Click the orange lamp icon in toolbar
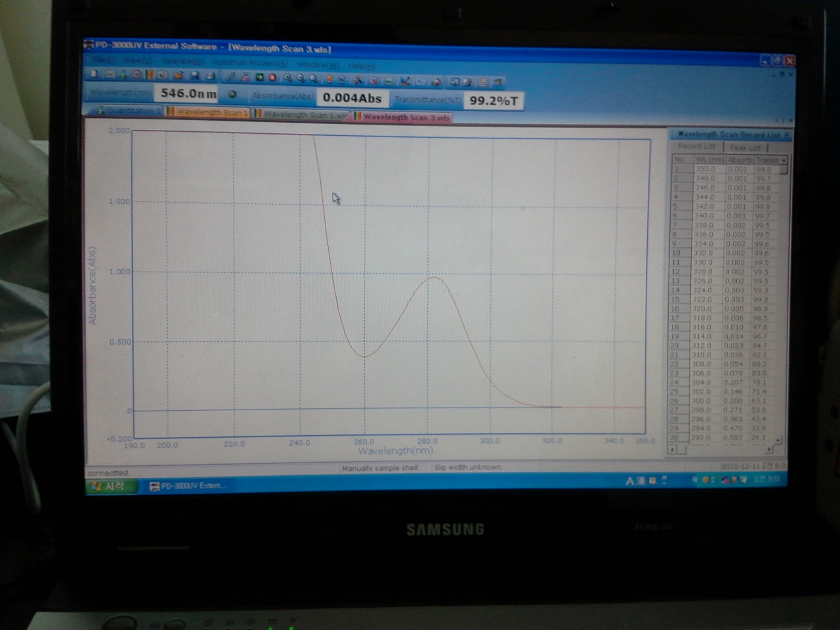The width and height of the screenshot is (840, 630). [329, 79]
